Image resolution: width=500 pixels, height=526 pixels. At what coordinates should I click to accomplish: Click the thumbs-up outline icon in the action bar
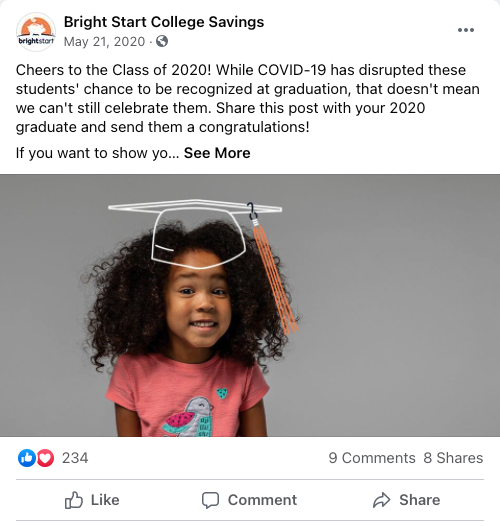point(73,500)
